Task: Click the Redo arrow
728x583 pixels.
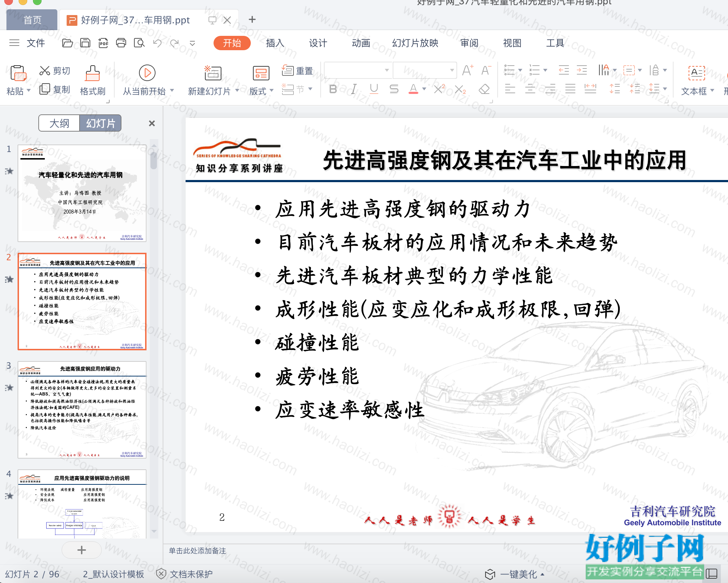Action: click(x=174, y=43)
